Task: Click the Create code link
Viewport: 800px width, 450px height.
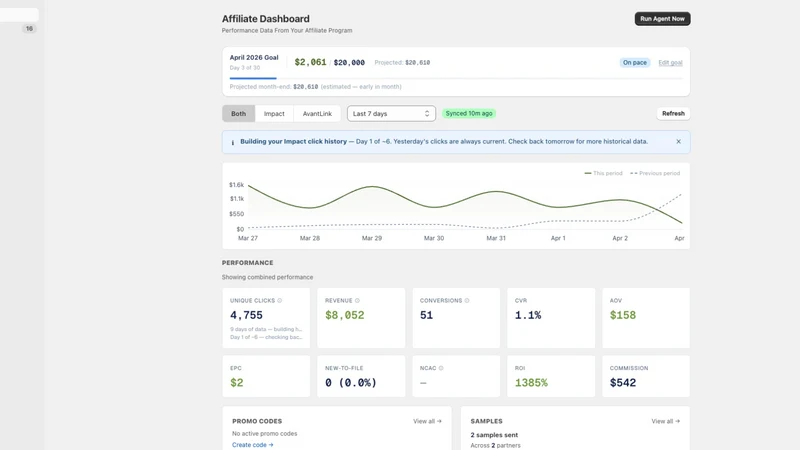Action: pyautogui.click(x=253, y=445)
